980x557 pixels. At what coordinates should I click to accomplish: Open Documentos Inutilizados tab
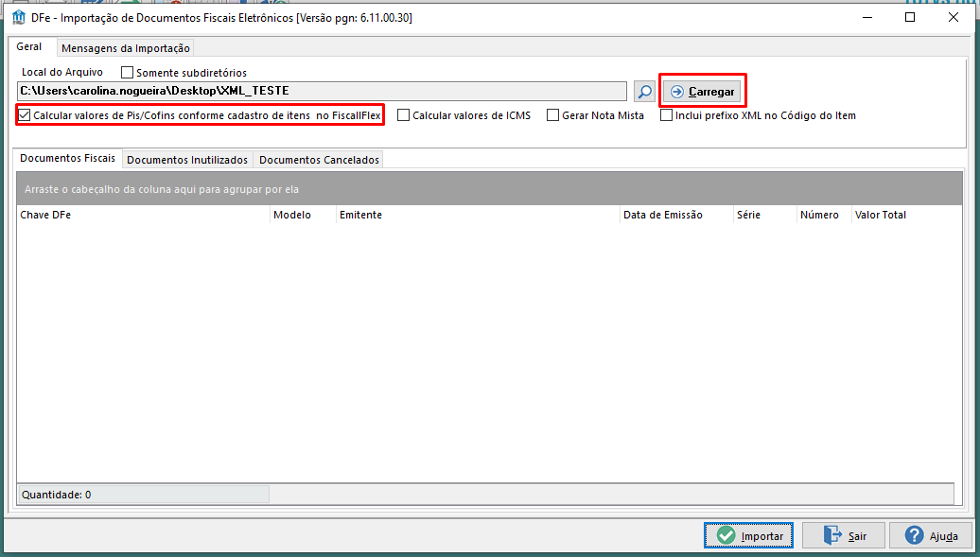coord(187,160)
